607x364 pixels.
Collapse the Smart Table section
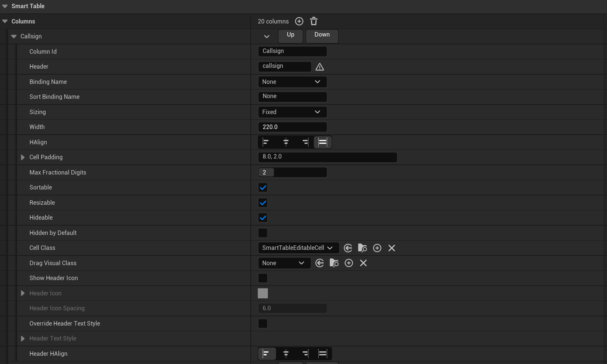coord(5,6)
